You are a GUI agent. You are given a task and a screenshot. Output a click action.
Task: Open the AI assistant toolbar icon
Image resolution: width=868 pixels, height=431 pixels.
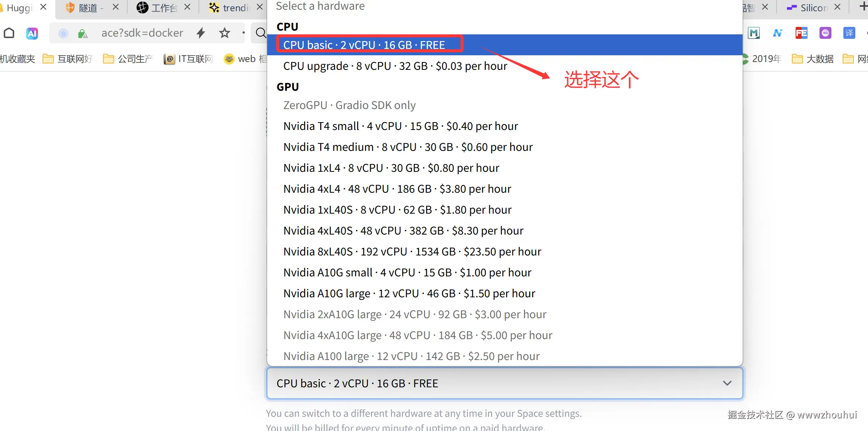(32, 33)
